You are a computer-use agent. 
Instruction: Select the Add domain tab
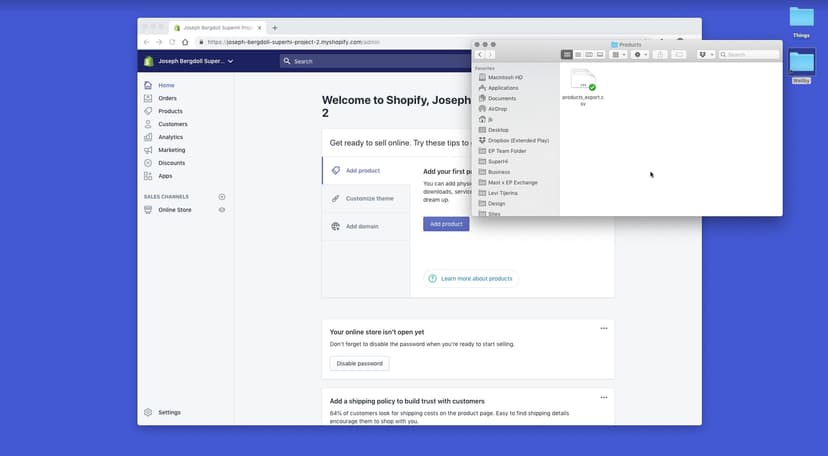click(361, 226)
